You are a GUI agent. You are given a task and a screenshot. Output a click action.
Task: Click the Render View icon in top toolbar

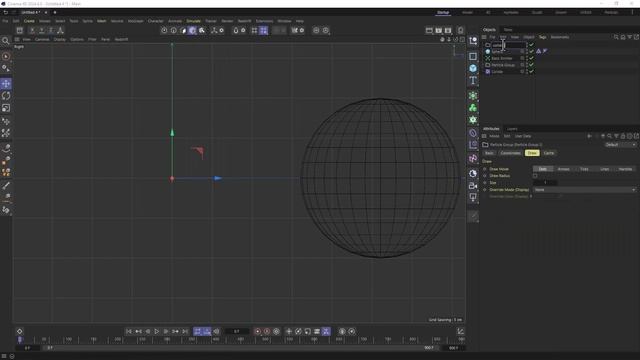pos(429,30)
